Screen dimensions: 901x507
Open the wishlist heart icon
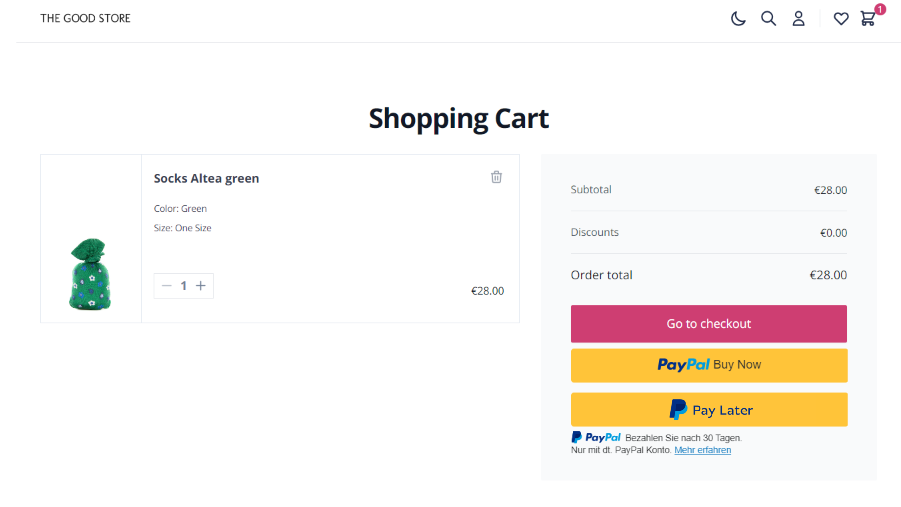click(x=841, y=18)
